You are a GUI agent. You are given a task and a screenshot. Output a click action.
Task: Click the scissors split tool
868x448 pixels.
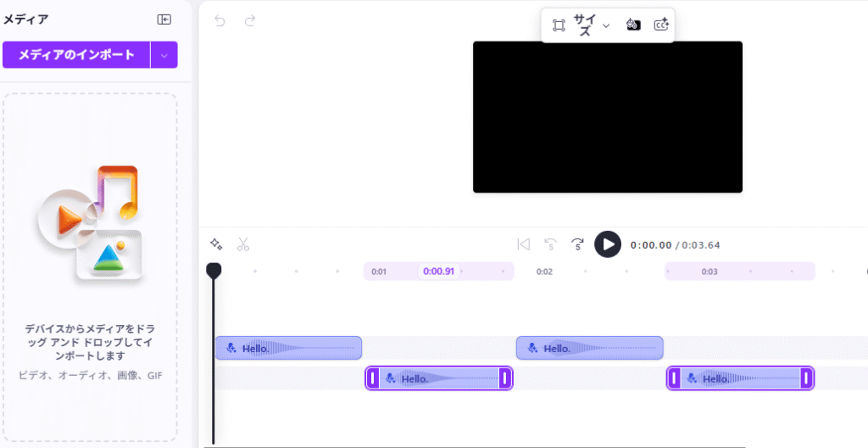pos(243,244)
